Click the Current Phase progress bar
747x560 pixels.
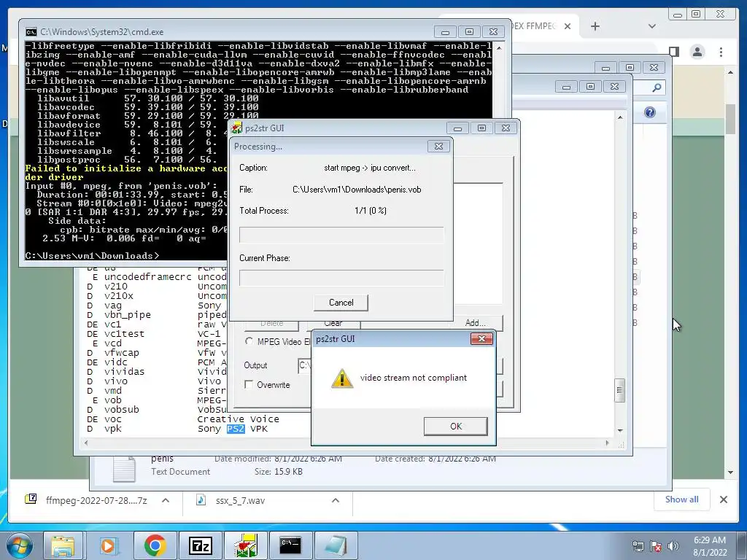pos(341,278)
